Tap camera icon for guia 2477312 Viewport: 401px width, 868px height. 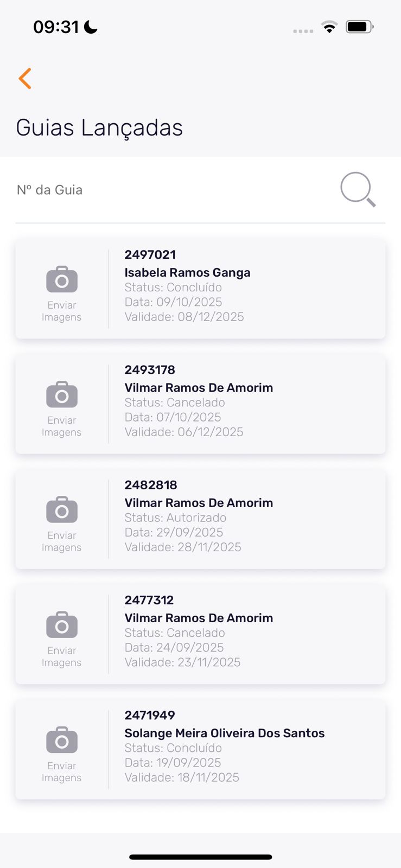pos(62,624)
